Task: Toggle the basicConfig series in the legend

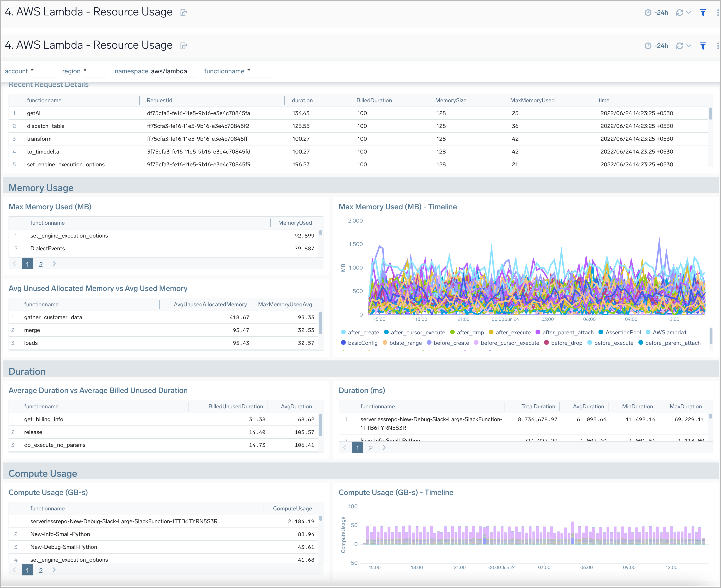Action: pyautogui.click(x=363, y=343)
